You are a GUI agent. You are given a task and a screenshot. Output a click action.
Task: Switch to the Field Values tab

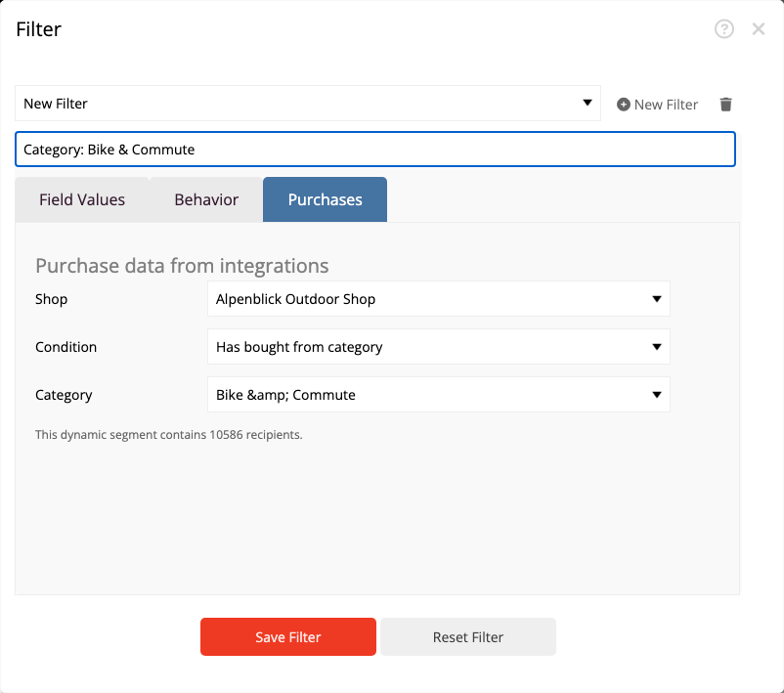point(82,199)
